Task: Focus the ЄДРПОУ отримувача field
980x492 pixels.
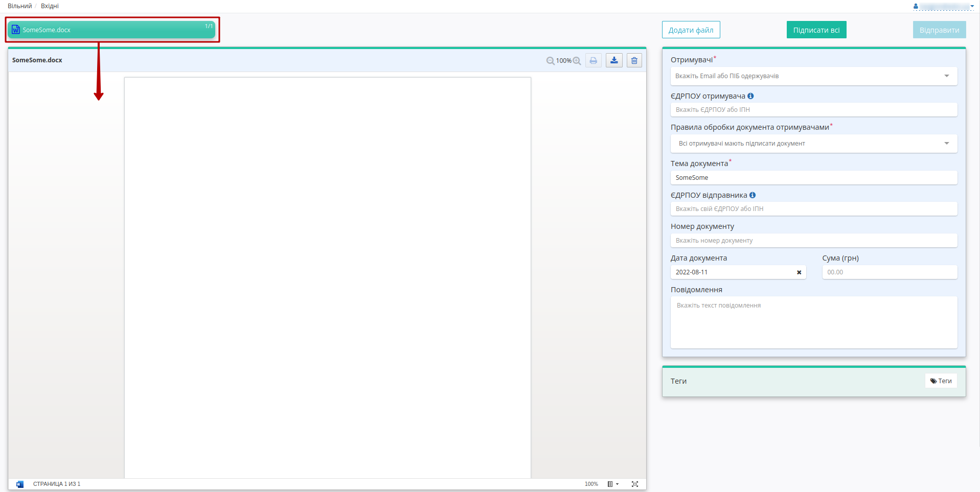Action: 814,110
